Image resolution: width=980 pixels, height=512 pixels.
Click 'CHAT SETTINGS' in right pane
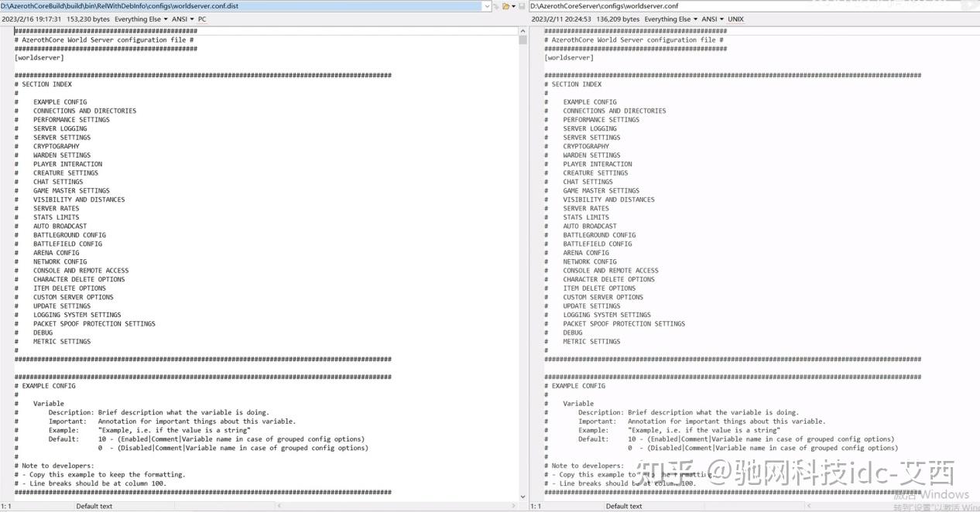tap(588, 182)
